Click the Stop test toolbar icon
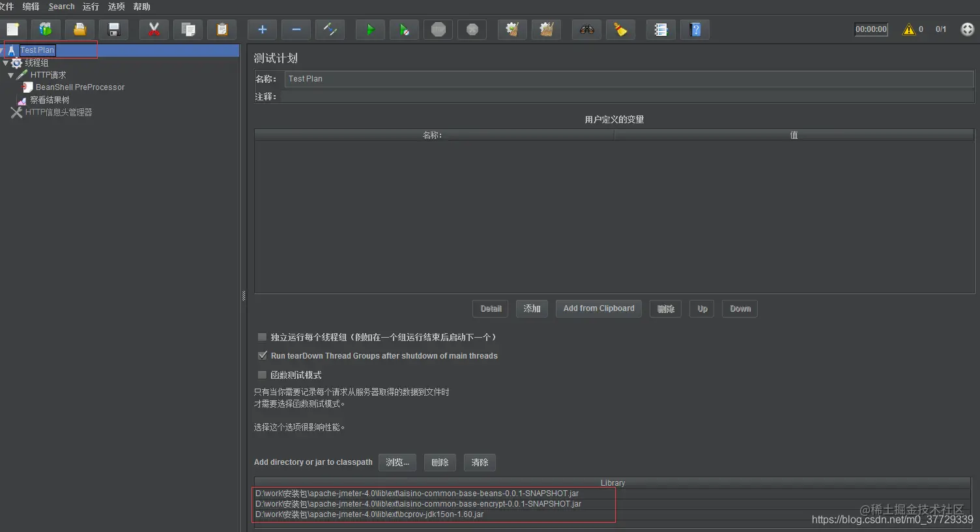This screenshot has width=980, height=532. (x=438, y=29)
